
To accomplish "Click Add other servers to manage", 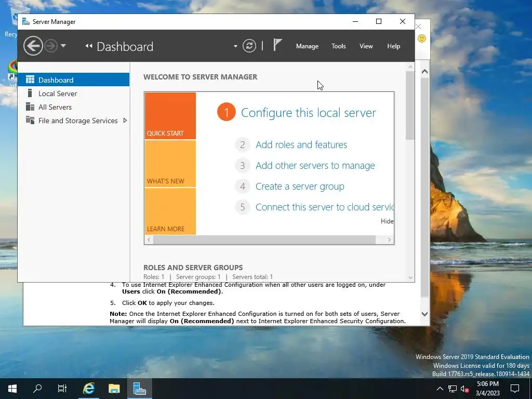I will click(x=315, y=166).
